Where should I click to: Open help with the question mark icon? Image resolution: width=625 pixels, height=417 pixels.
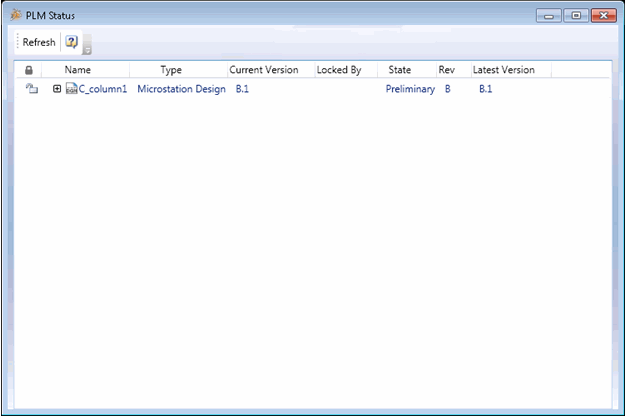[71, 42]
